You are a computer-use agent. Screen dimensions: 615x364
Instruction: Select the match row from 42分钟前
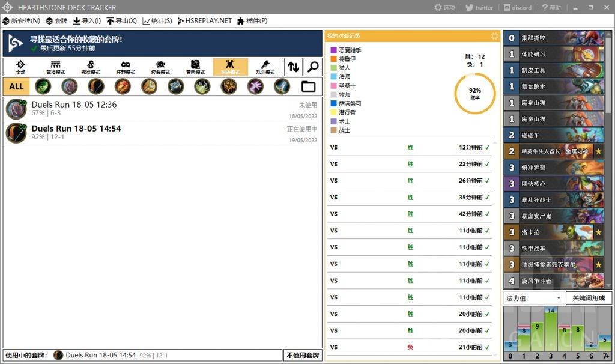pyautogui.click(x=409, y=214)
